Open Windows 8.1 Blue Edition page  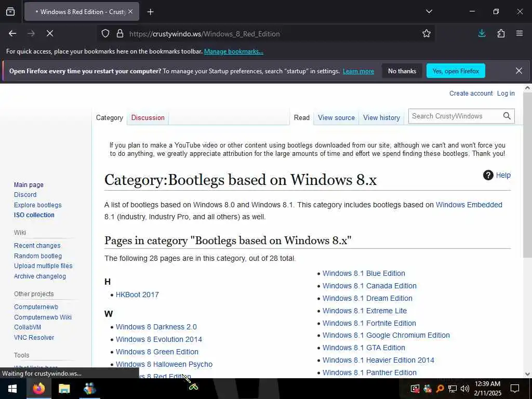pos(364,273)
